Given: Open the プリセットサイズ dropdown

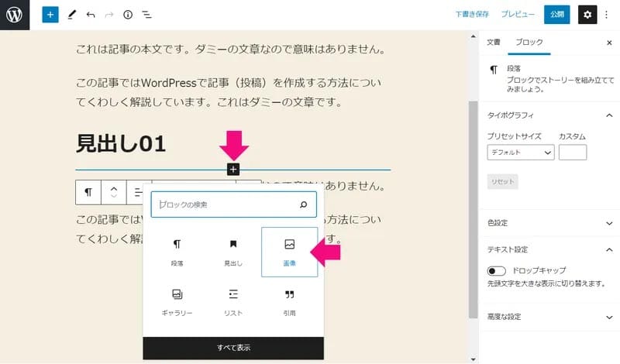Looking at the screenshot, I should [x=521, y=153].
